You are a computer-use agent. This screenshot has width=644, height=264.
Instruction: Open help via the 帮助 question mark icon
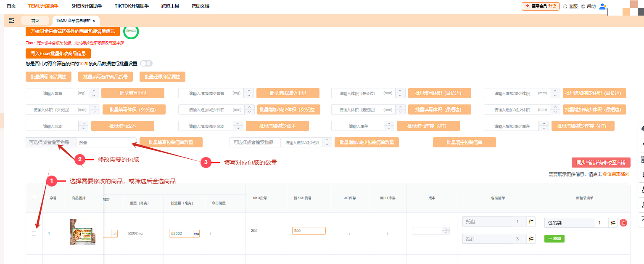pyautogui.click(x=583, y=6)
